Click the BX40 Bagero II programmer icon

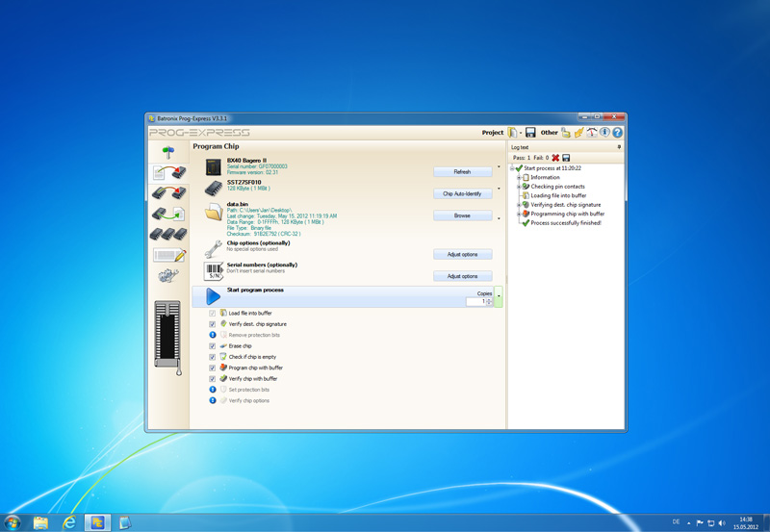[x=214, y=166]
